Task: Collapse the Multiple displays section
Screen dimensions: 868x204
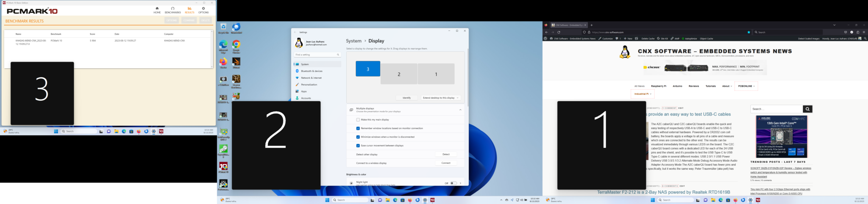Action: pos(460,110)
